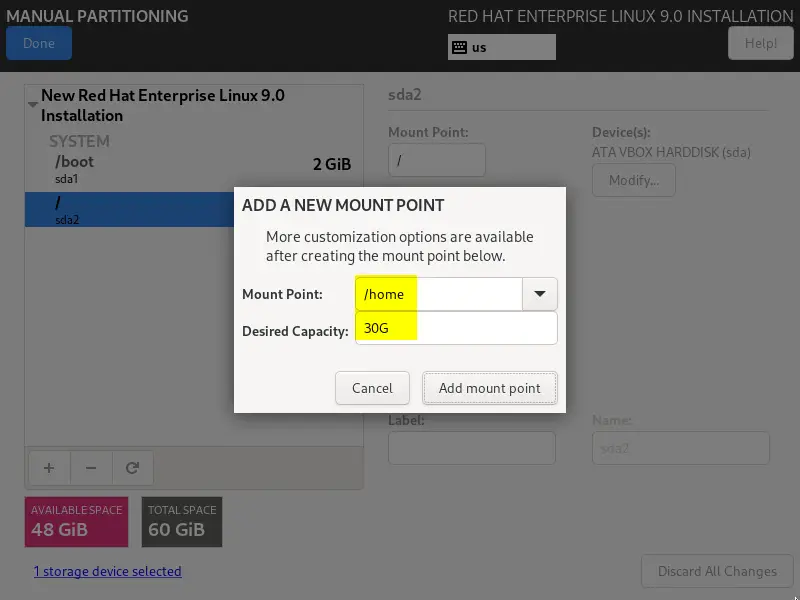Click the us keyboard layout indicator
Screen dimensions: 800x600
[x=502, y=47]
